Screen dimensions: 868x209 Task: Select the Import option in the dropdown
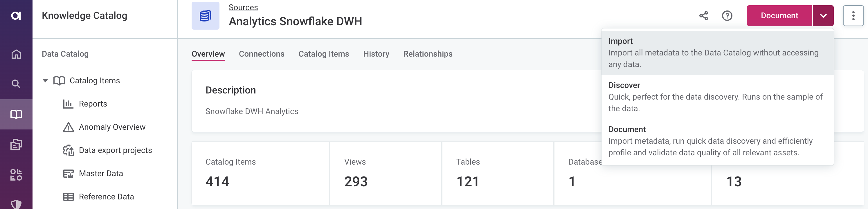click(717, 53)
